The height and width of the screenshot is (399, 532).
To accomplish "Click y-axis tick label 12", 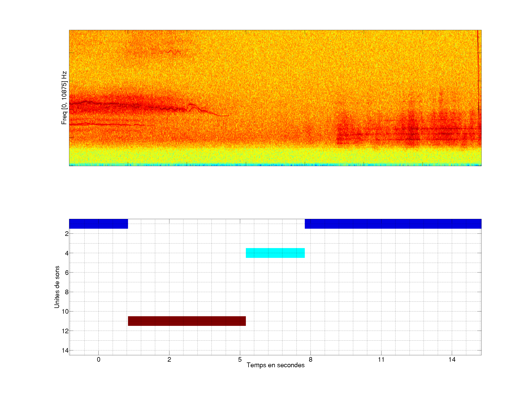I will [x=65, y=331].
